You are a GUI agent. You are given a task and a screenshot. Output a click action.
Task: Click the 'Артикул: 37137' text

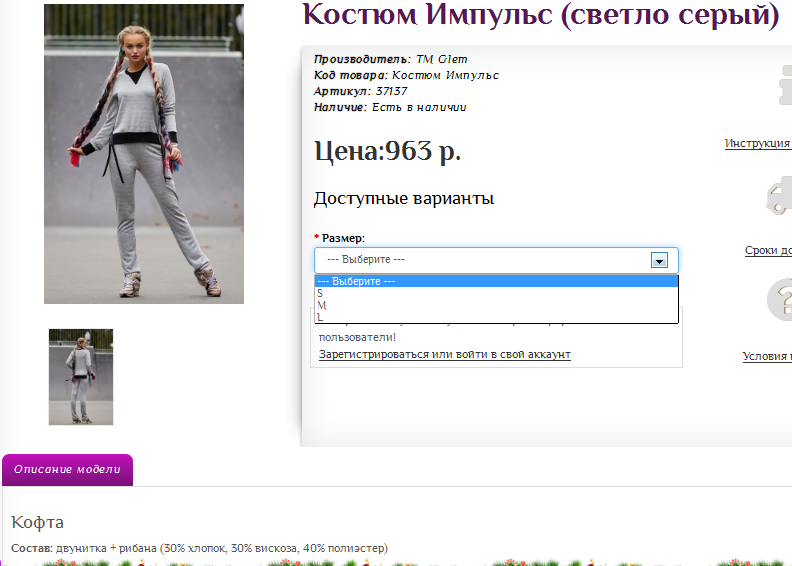360,91
